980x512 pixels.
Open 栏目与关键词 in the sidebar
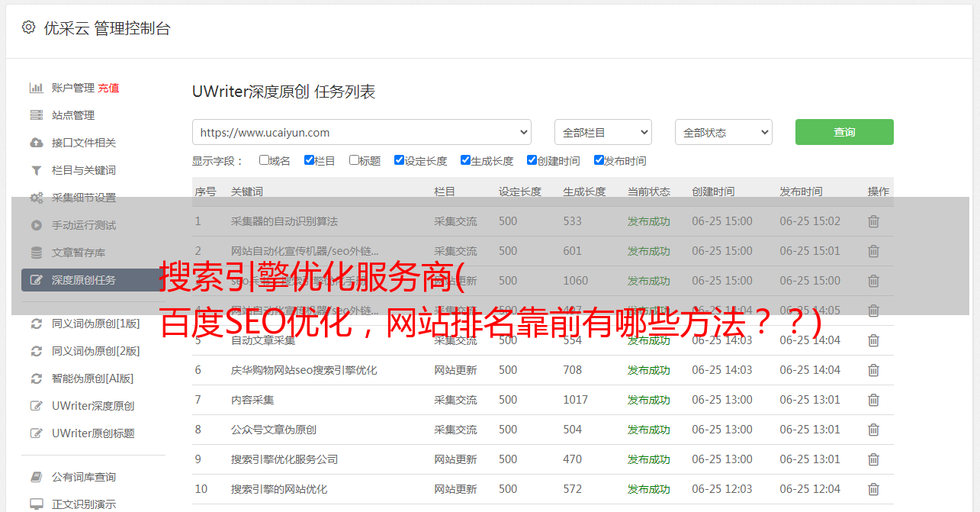[84, 170]
